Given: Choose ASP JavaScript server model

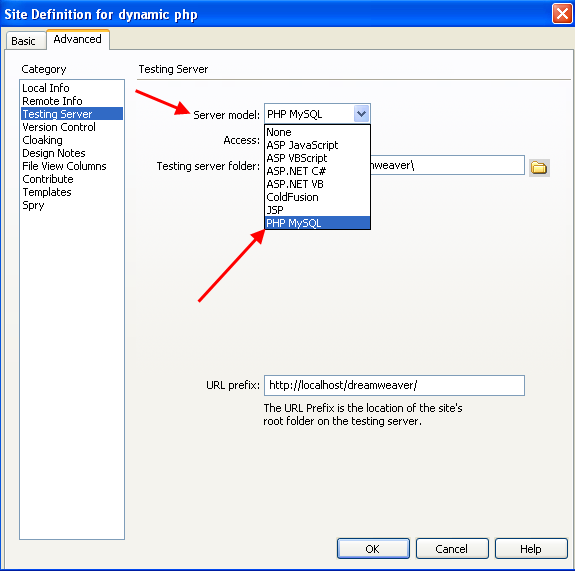Looking at the screenshot, I should coord(317,145).
